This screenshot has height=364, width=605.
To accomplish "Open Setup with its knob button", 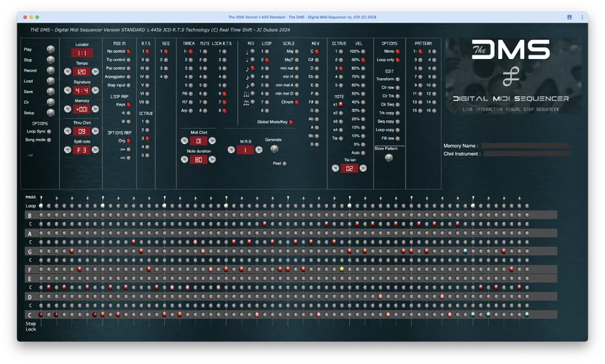I will pyautogui.click(x=50, y=113).
